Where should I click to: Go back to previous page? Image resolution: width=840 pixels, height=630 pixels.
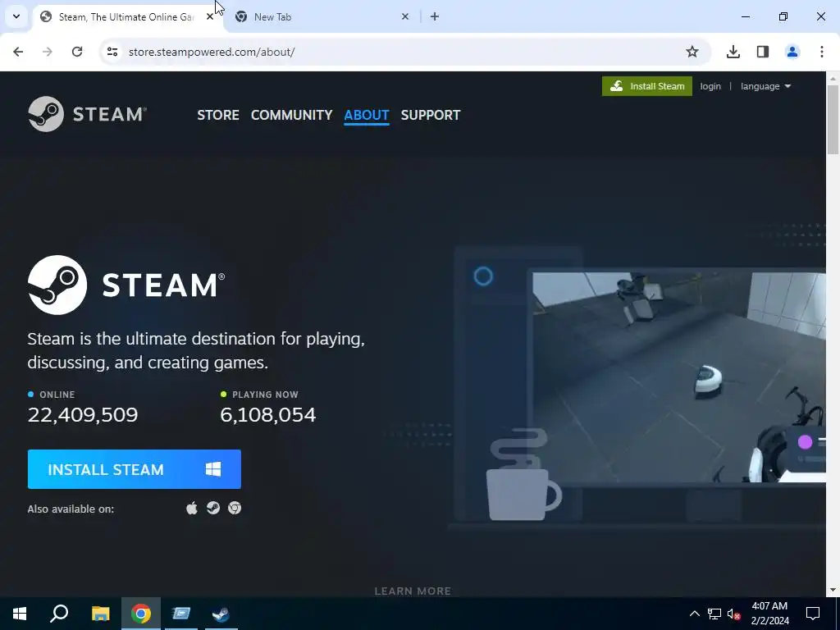pos(18,52)
